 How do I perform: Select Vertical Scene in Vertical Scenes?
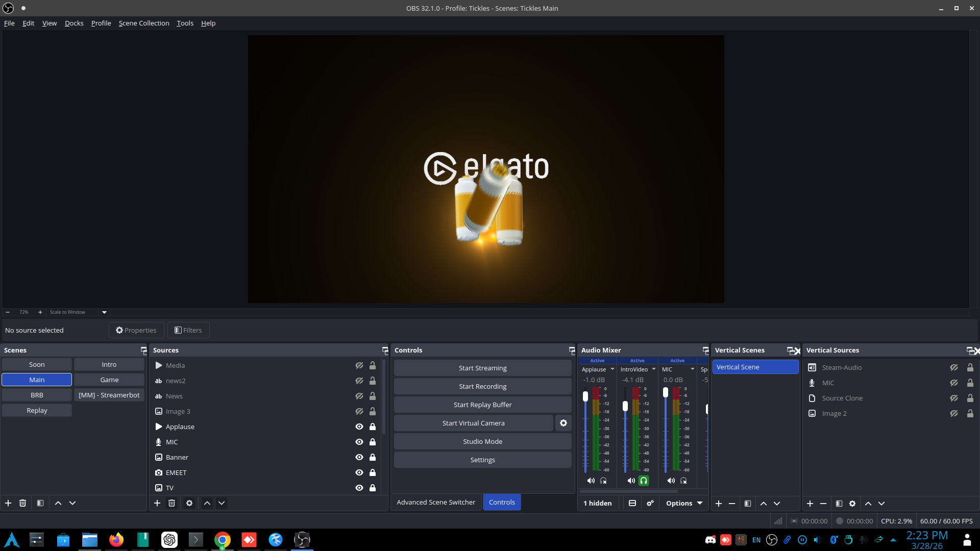(x=755, y=367)
